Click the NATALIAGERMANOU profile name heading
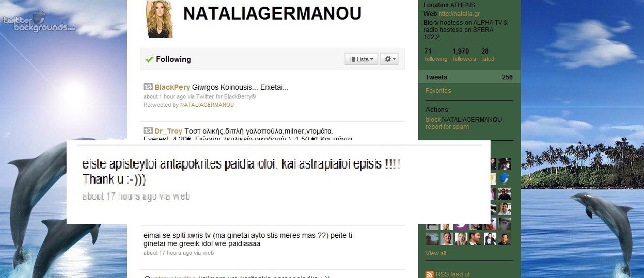The image size is (644, 278). tap(272, 14)
